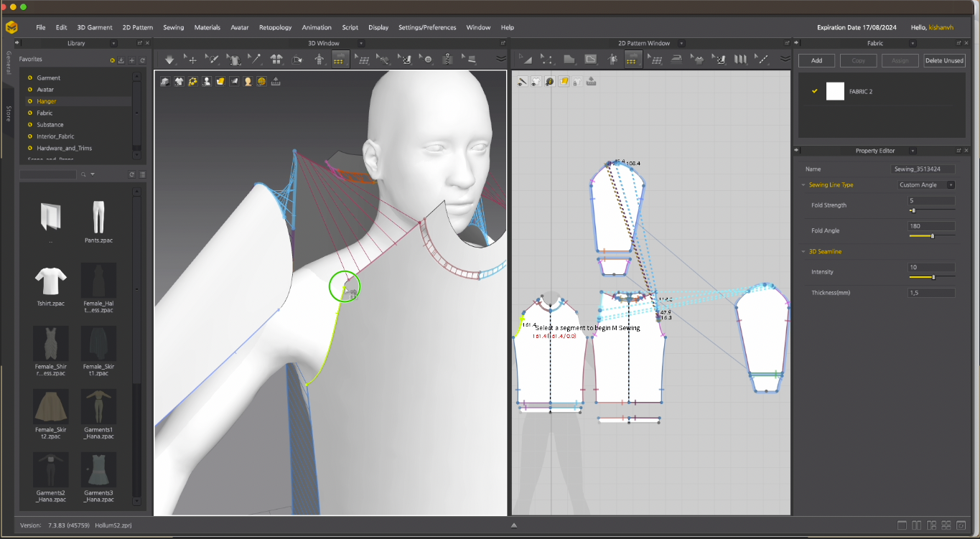Toggle garment display icon in 3D viewport

pyautogui.click(x=179, y=81)
